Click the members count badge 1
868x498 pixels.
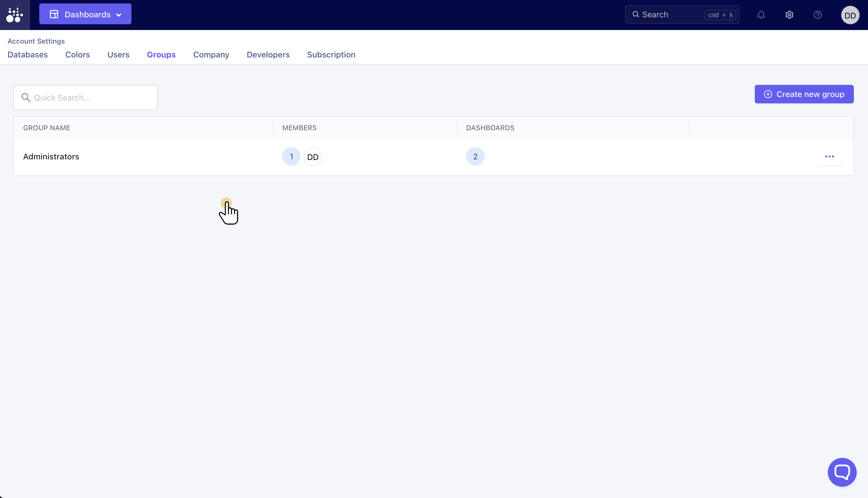tap(291, 157)
